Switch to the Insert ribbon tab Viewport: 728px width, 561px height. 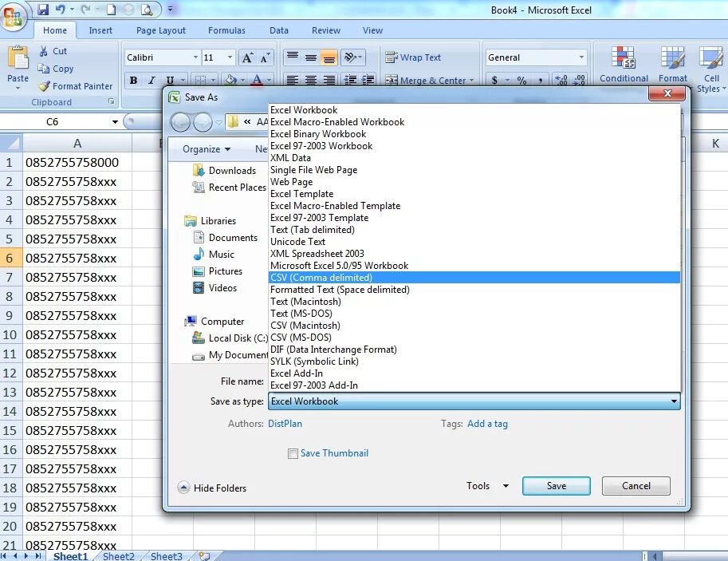(x=100, y=30)
